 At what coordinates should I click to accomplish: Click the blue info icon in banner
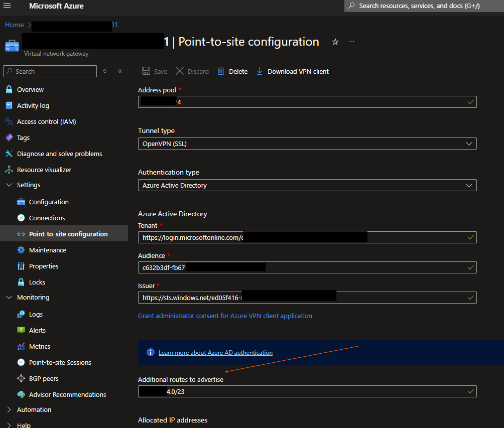(x=151, y=353)
